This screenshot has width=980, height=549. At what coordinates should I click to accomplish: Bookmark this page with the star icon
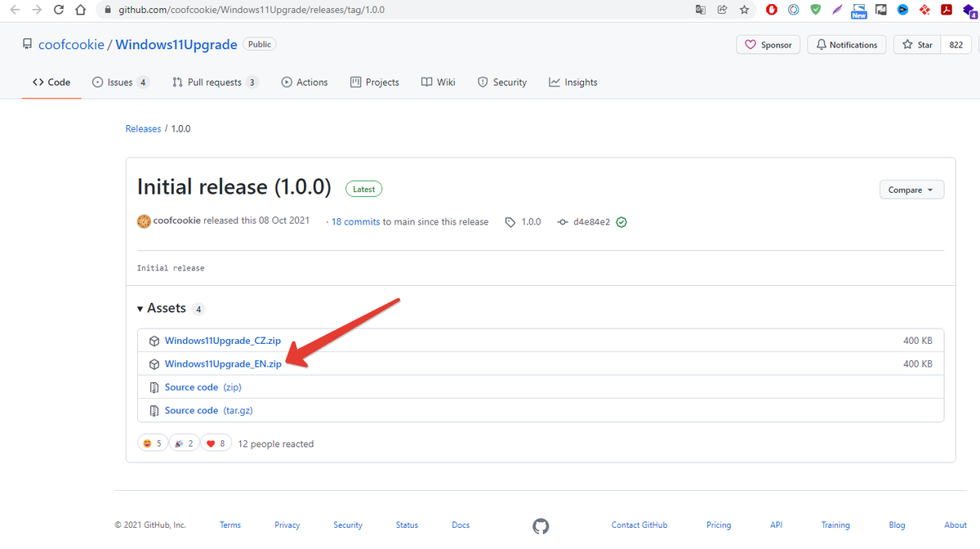coord(744,11)
